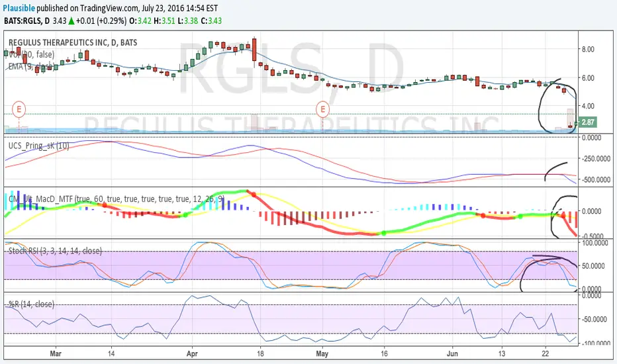Image resolution: width=617 pixels, height=364 pixels.
Task: Click the earnings E marker at May
Action: [x=322, y=109]
